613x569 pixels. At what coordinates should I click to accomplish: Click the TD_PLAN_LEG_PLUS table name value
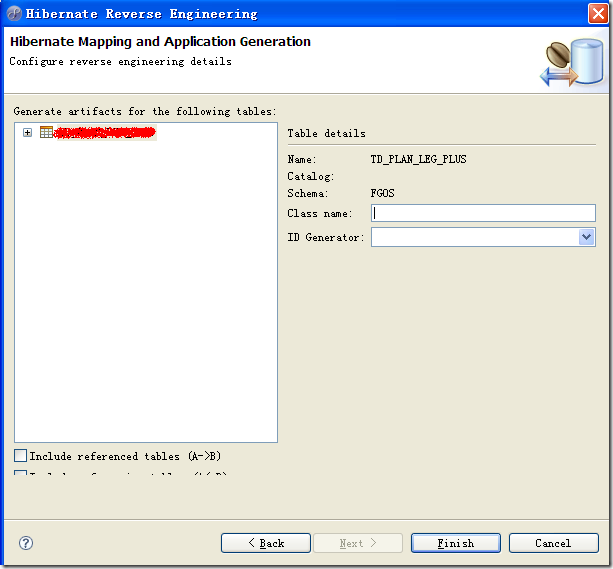(418, 159)
